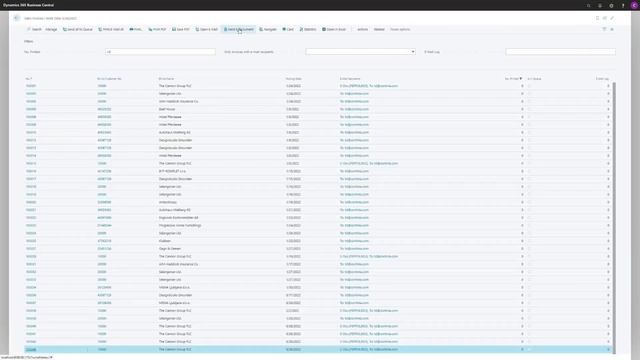Click the E-Mail Log filter field

tap(560, 52)
